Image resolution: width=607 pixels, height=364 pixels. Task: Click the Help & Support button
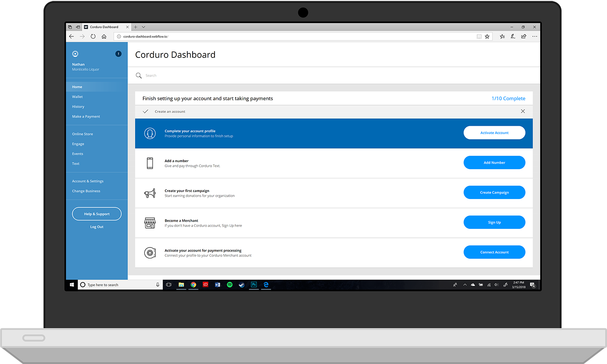click(97, 214)
